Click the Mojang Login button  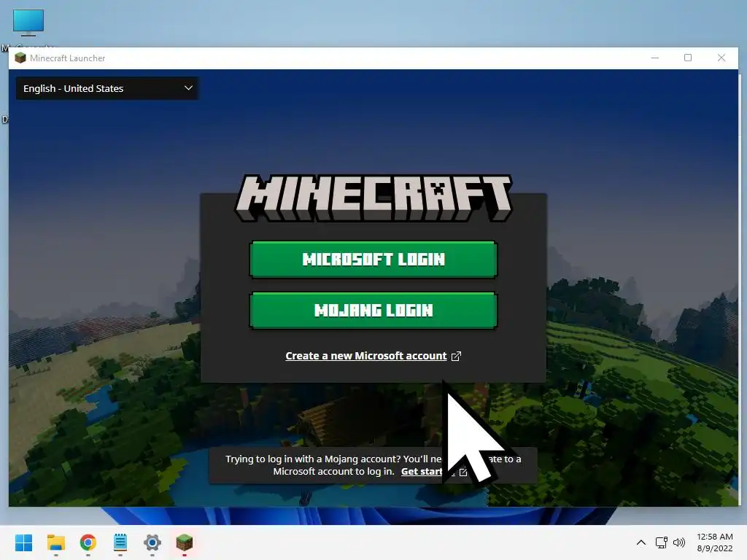373,311
